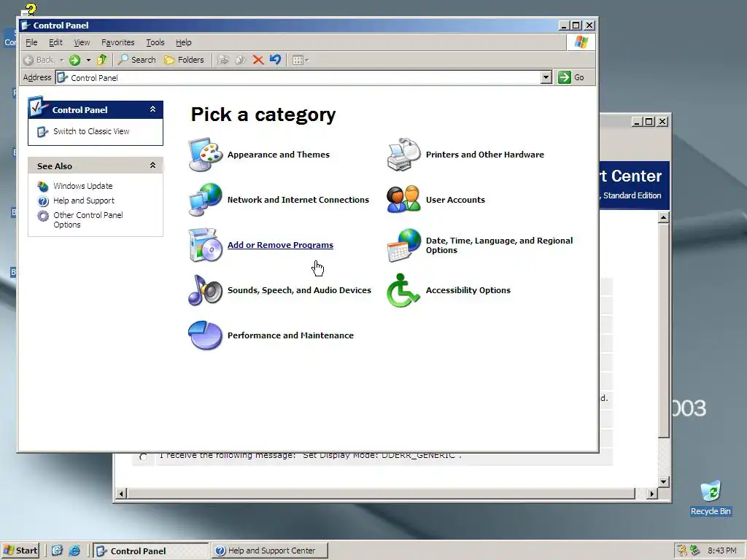Open the Search toolbar button
This screenshot has height=560, width=747.
tap(136, 60)
